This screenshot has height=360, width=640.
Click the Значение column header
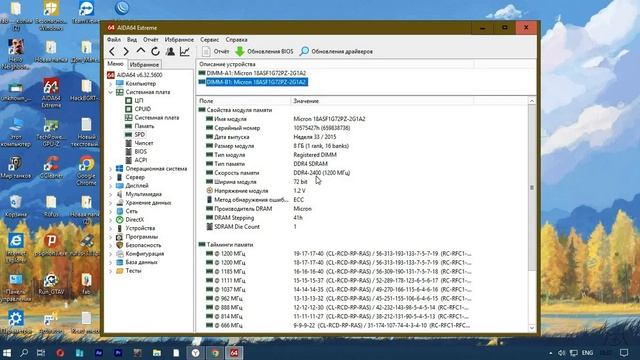(x=382, y=101)
